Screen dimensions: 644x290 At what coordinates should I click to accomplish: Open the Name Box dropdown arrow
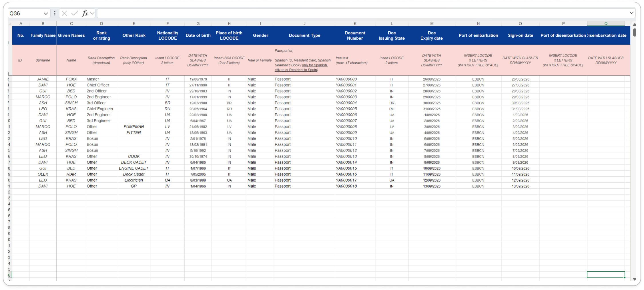coord(46,13)
